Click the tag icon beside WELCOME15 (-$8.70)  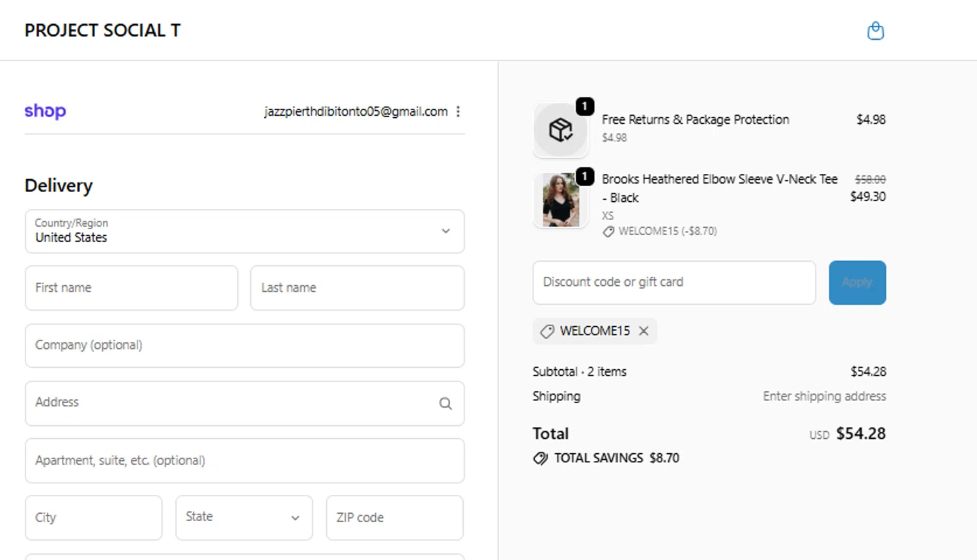click(x=608, y=231)
